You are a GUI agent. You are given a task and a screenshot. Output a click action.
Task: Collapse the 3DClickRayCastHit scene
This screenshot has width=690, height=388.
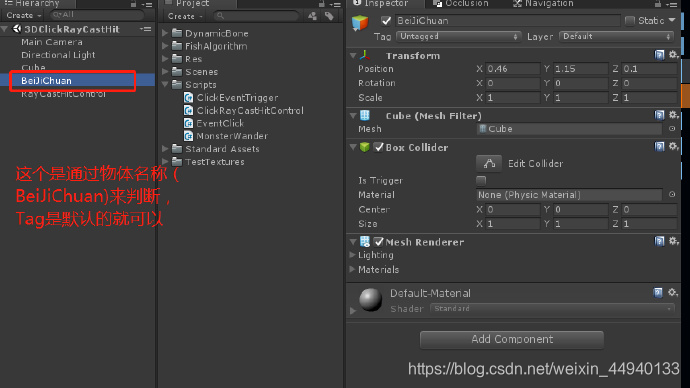[x=4, y=29]
